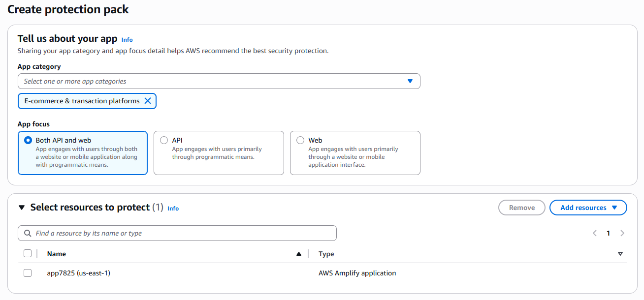The image size is (644, 300).
Task: Go to the next page of resources
Action: [x=622, y=233]
